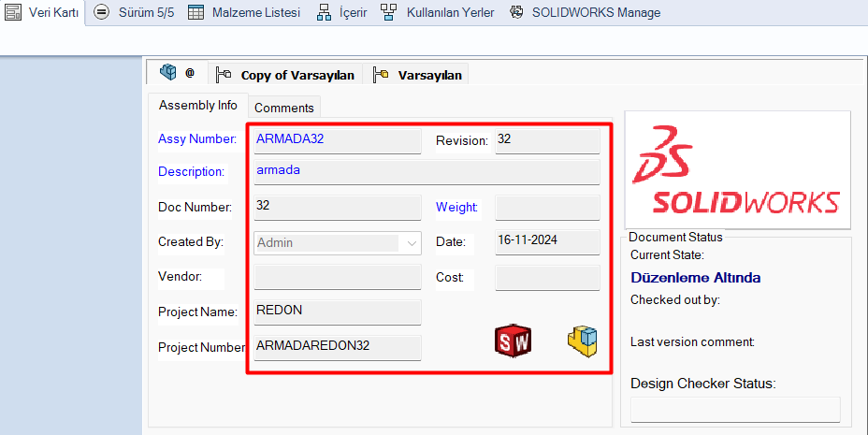Click the Revision field
Screen dimensions: 868x435
pyautogui.click(x=547, y=140)
